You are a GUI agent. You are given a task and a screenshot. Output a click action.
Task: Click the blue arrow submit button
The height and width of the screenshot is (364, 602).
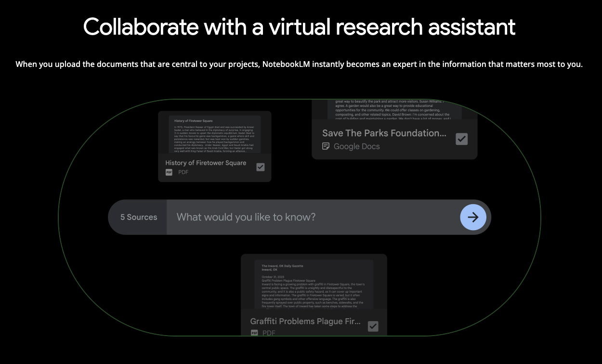(x=473, y=217)
